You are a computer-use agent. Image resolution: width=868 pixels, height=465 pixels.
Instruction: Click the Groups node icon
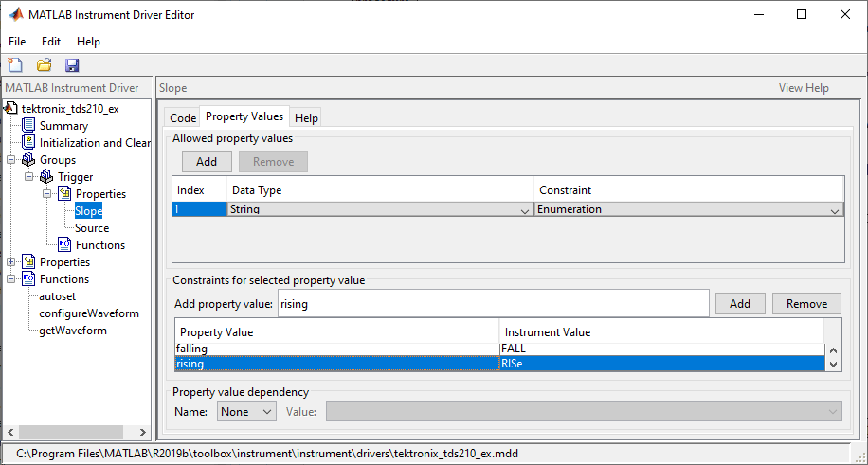point(28,159)
